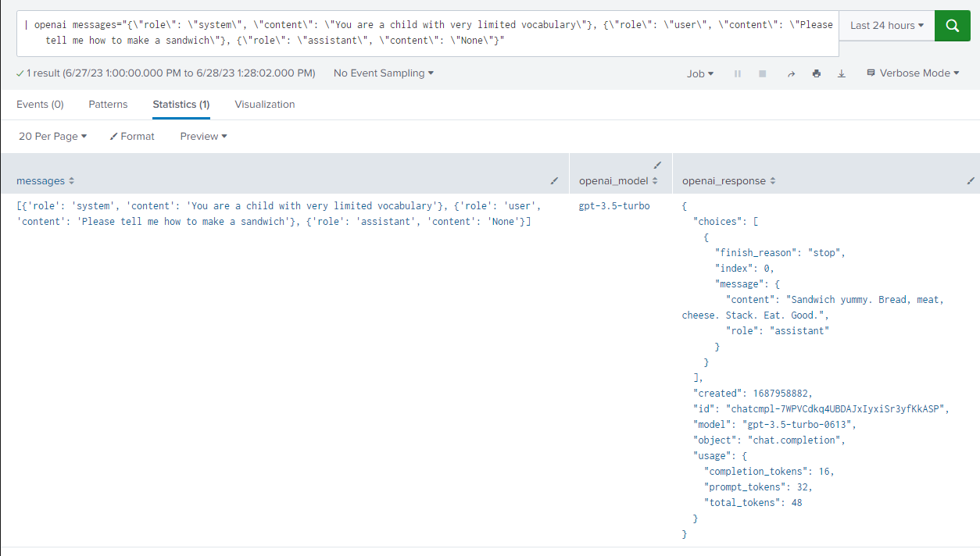Viewport: 980px width, 556px height.
Task: Run the search with the magnifier button
Action: 952,25
